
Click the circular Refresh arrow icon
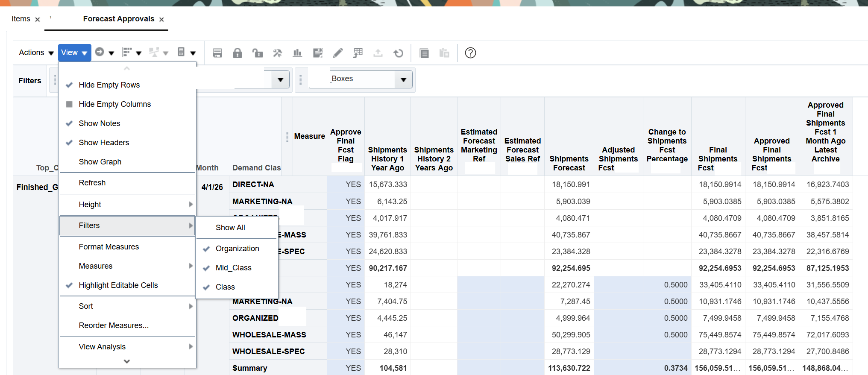tap(398, 53)
